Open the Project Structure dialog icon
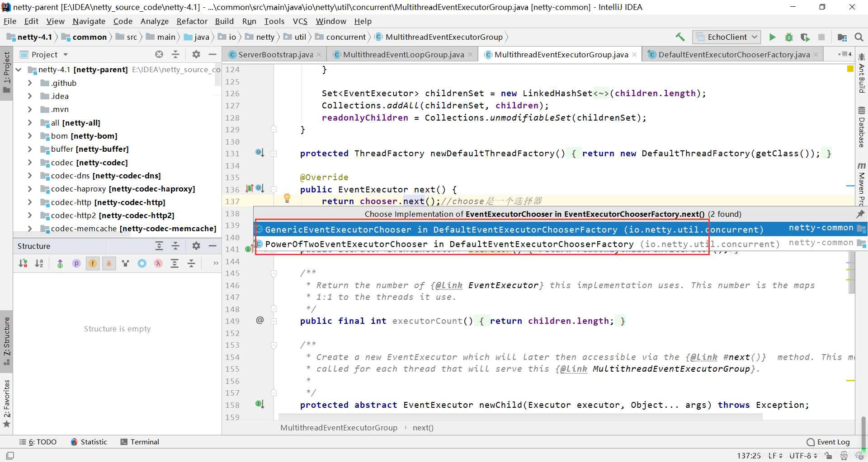The height and width of the screenshot is (462, 868). 842,37
